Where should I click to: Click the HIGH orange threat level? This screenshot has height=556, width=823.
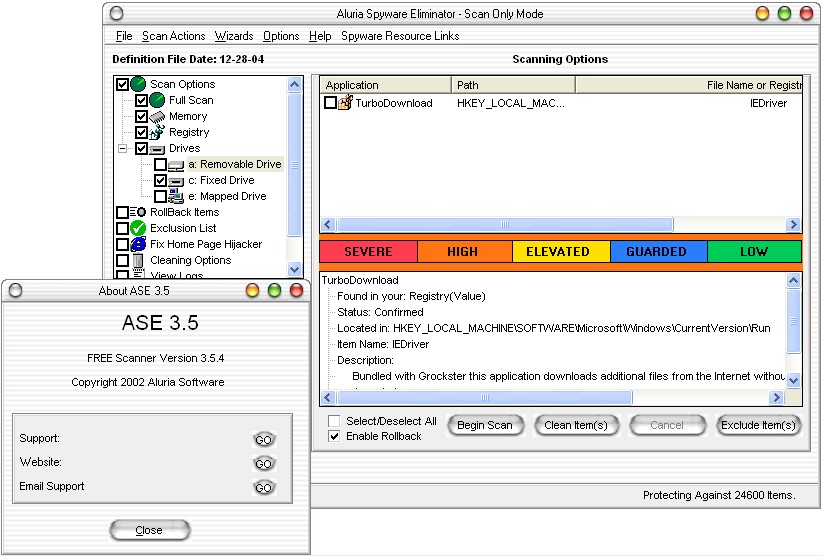click(x=465, y=251)
